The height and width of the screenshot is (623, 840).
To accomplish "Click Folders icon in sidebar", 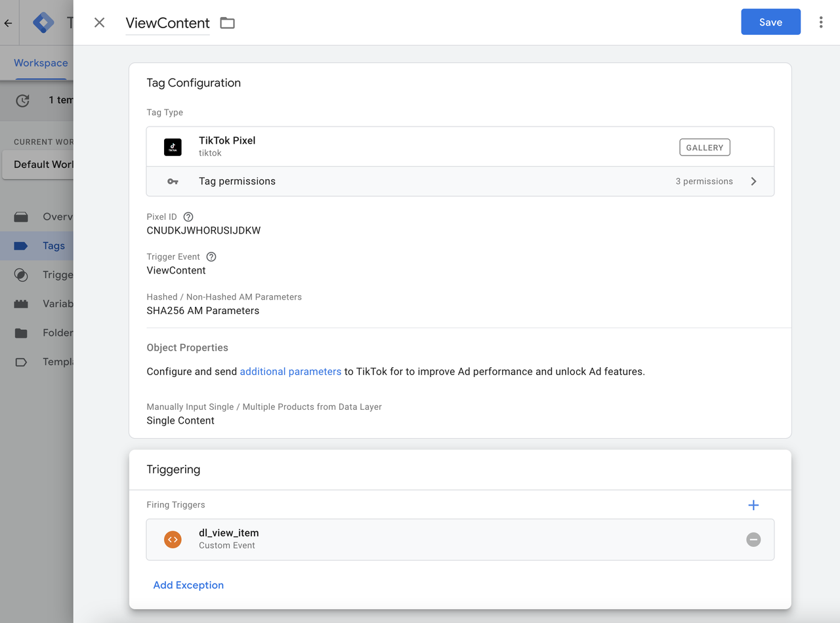I will coord(21,332).
